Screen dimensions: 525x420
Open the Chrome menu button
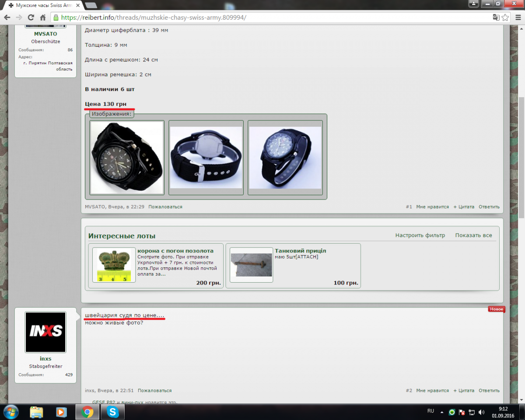tap(517, 17)
